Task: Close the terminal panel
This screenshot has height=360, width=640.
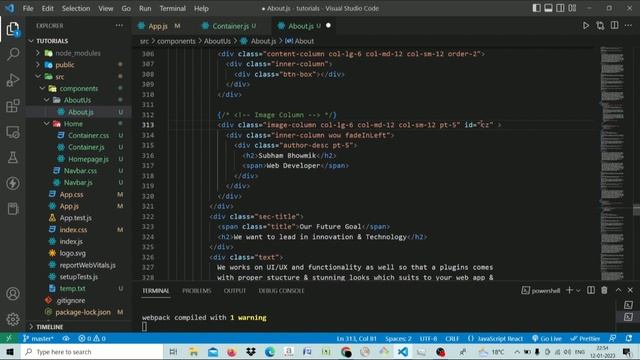Action: click(x=630, y=290)
